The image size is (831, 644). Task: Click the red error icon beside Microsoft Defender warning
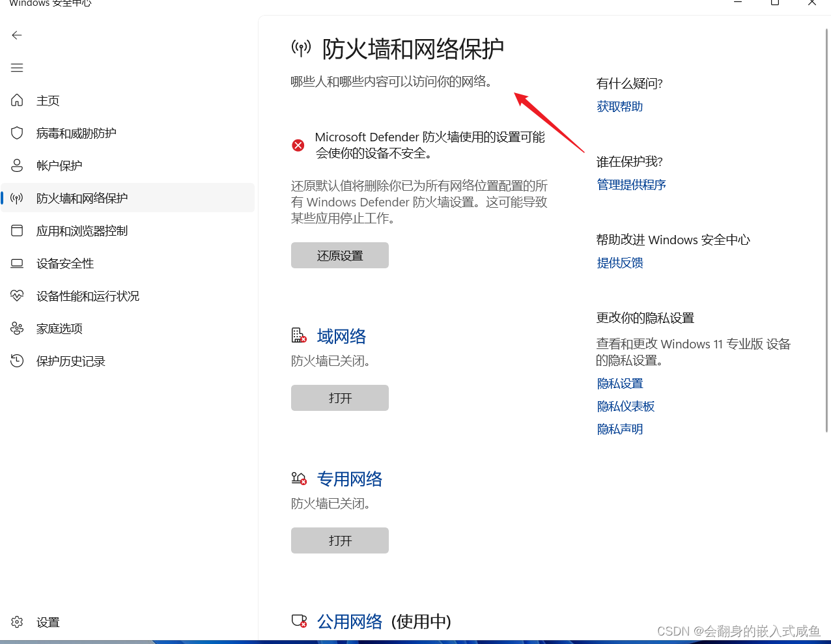(x=298, y=145)
